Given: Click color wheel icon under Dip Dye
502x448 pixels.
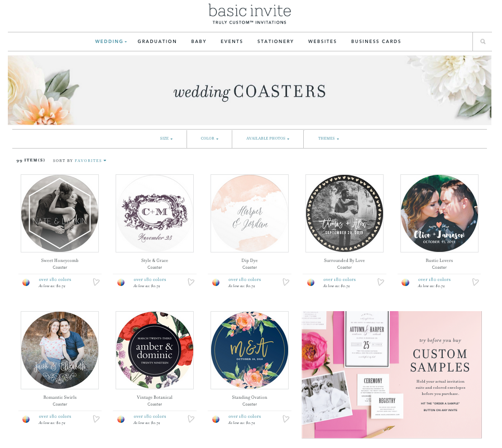Looking at the screenshot, I should pos(216,283).
